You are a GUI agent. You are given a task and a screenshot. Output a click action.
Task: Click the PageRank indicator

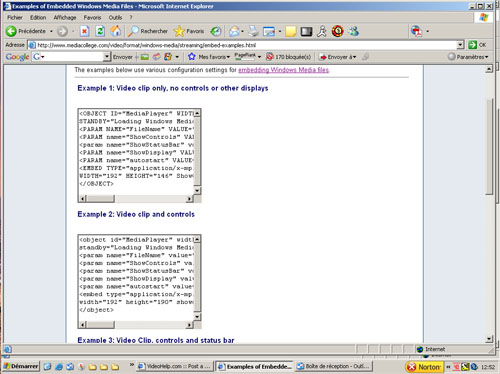245,56
